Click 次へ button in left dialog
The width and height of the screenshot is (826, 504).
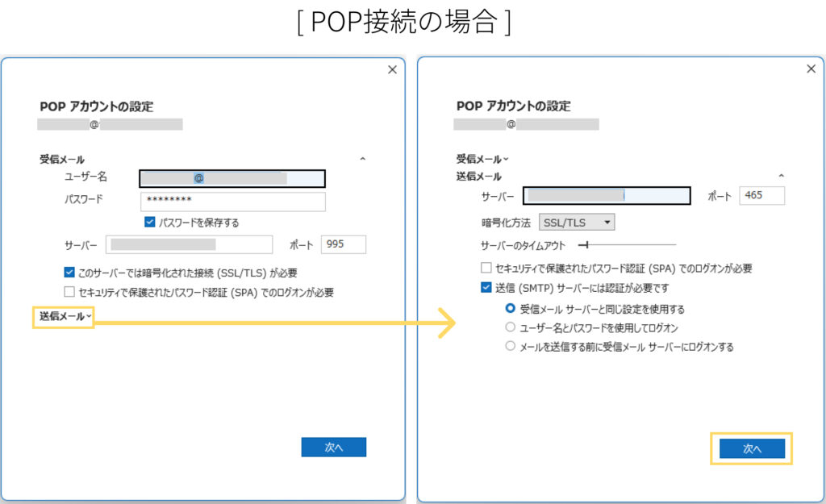click(334, 447)
